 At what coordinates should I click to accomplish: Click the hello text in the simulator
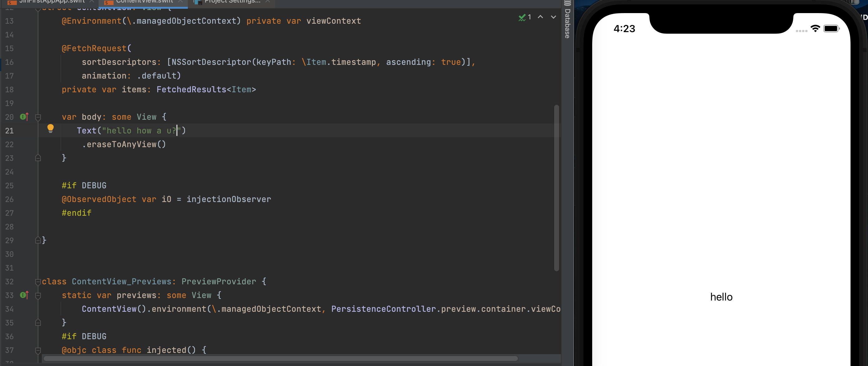[x=721, y=297]
